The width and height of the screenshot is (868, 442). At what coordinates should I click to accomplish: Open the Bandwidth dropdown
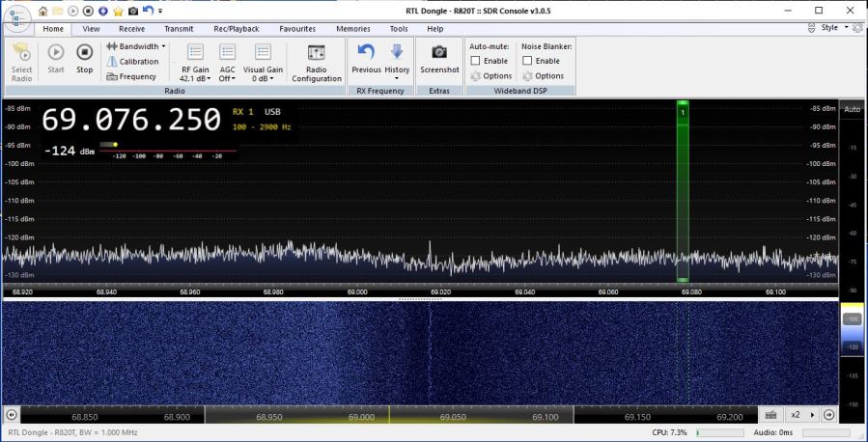(x=136, y=45)
